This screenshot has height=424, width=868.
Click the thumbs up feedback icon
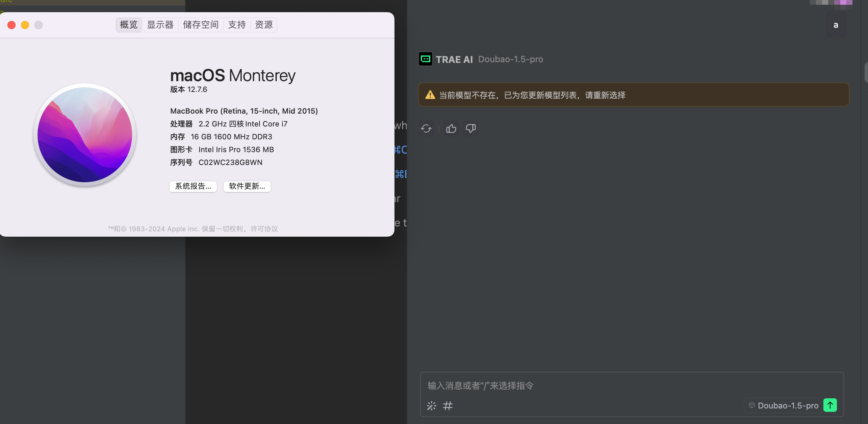point(451,128)
